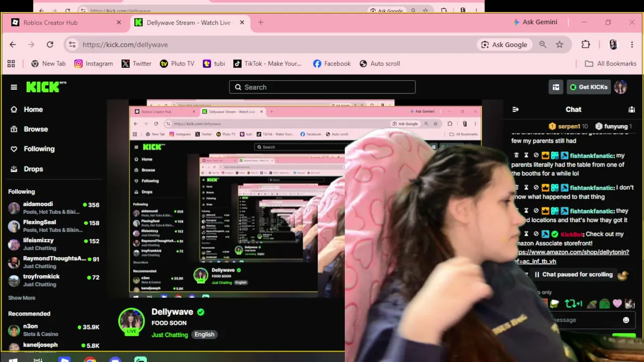
Task: Close the Roblox Creator Hub tab
Action: pos(119,22)
